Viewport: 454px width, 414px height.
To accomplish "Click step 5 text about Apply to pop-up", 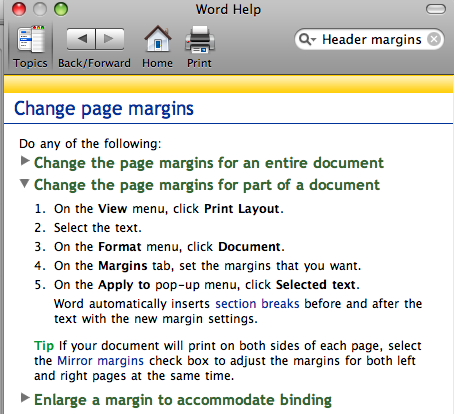I will [207, 285].
